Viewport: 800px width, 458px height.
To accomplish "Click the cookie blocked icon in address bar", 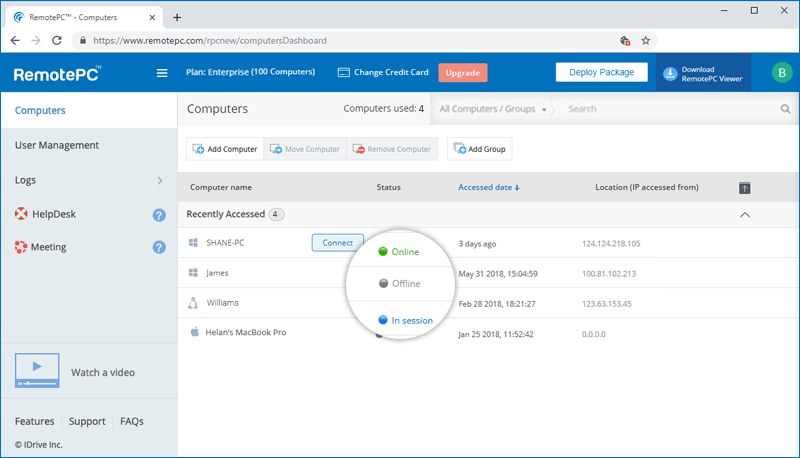I will pyautogui.click(x=625, y=41).
